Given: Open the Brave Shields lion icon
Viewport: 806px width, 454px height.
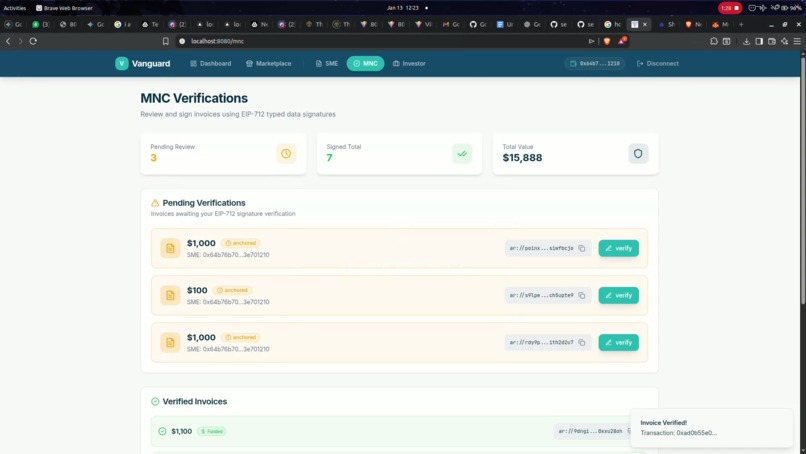Looking at the screenshot, I should (607, 41).
